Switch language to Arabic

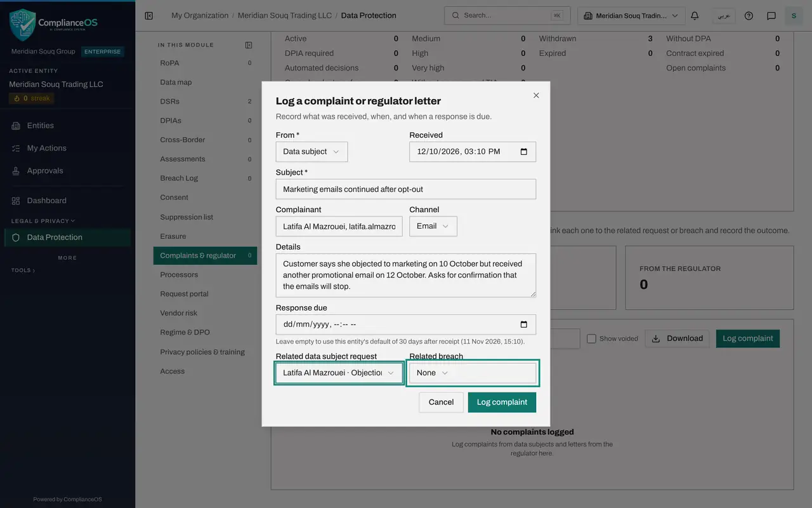[723, 16]
